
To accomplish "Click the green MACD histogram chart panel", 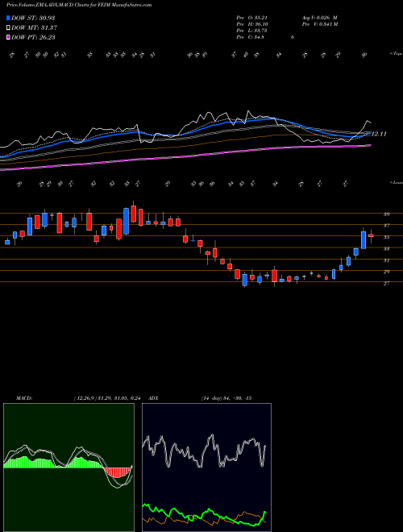I will click(x=69, y=468).
